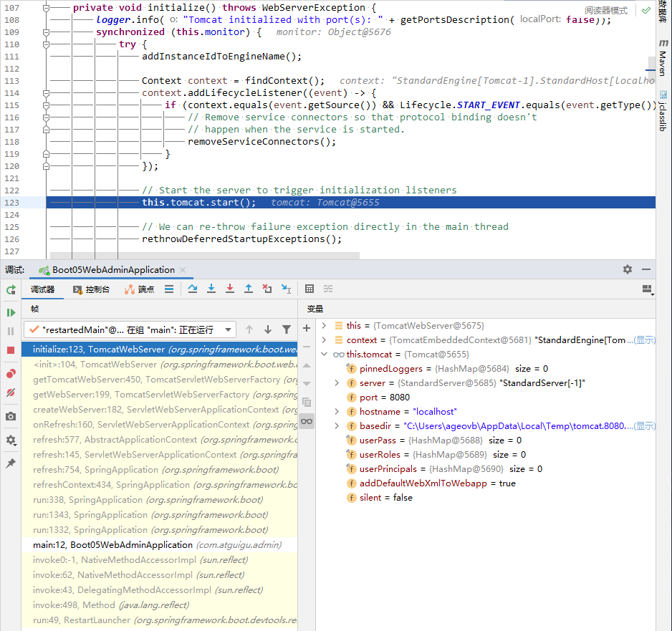Screen dimensions: 672x631
Task: Click line 123 in editor gutter
Action: (x=12, y=203)
